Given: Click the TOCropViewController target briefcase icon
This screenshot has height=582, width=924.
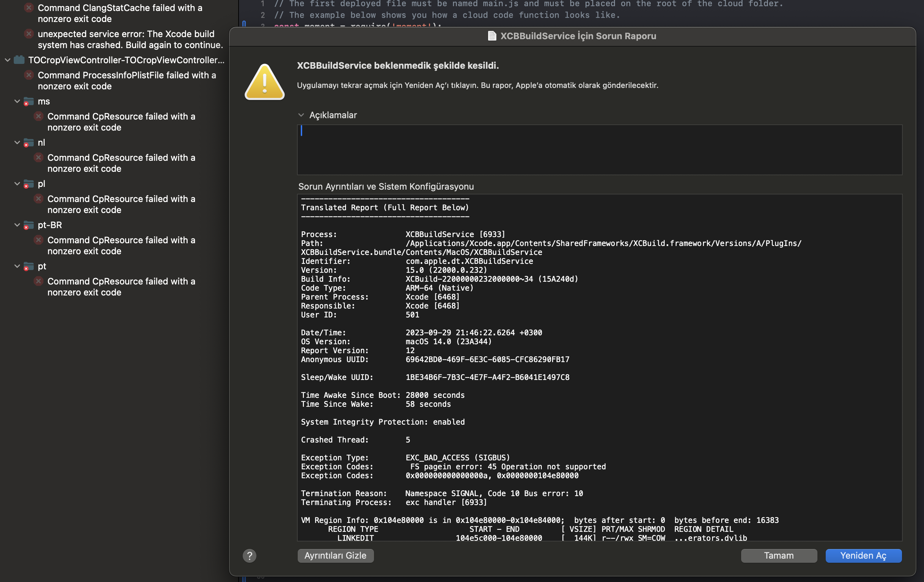Looking at the screenshot, I should pyautogui.click(x=19, y=60).
